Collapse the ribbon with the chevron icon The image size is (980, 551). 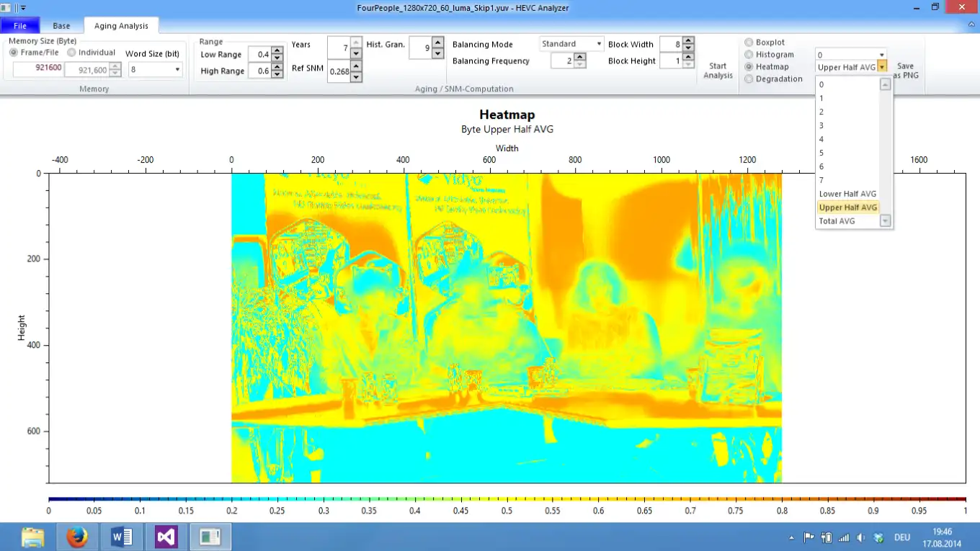[971, 25]
